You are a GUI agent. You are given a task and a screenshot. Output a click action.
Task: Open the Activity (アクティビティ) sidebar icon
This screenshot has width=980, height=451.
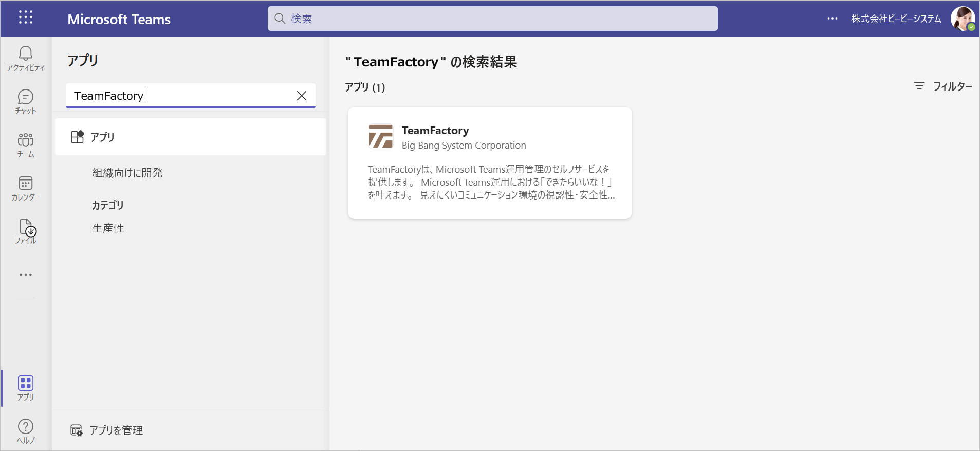(x=26, y=58)
